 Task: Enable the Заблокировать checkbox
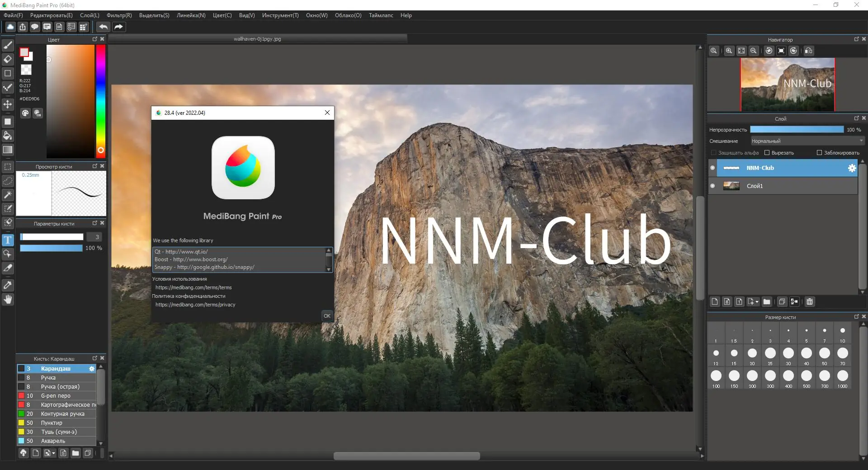click(819, 153)
